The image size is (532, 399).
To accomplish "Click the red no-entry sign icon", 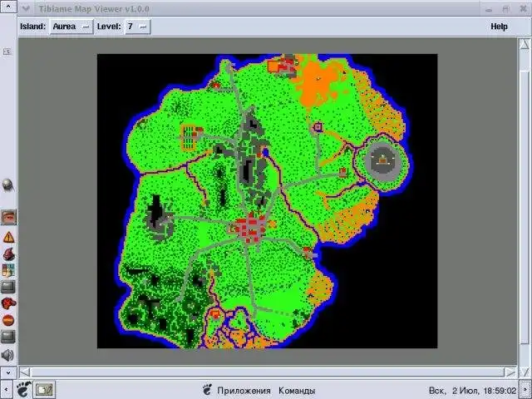I will point(8,320).
